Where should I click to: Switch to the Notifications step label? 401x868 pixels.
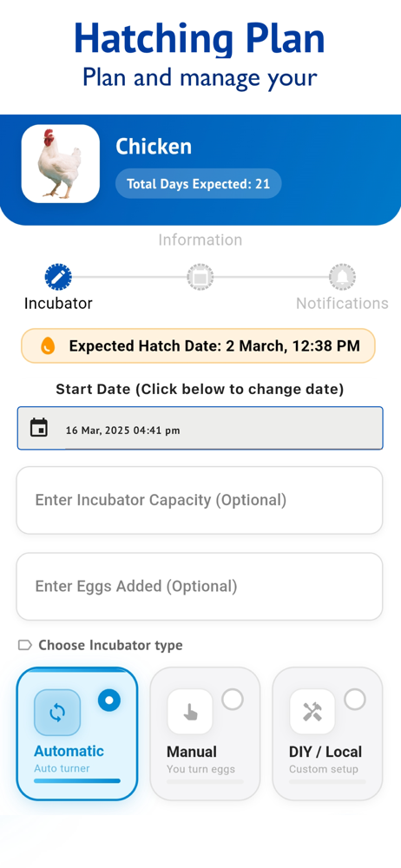(x=342, y=303)
